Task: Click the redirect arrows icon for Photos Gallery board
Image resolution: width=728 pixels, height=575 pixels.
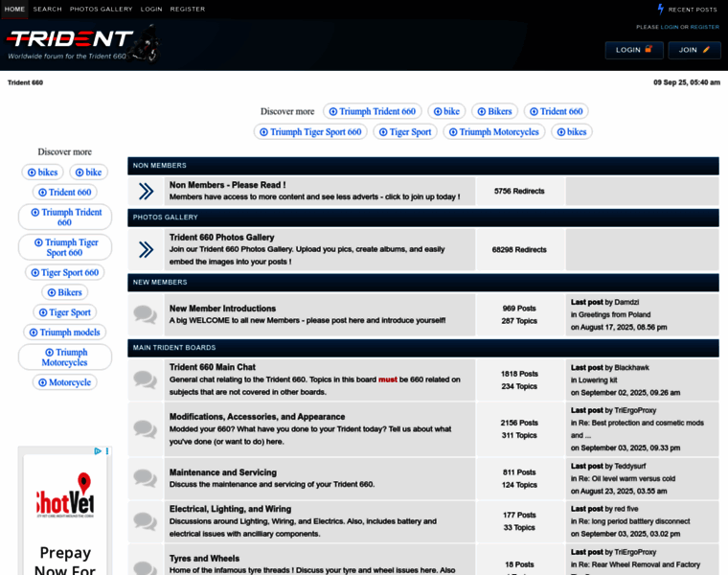Action: pos(147,249)
